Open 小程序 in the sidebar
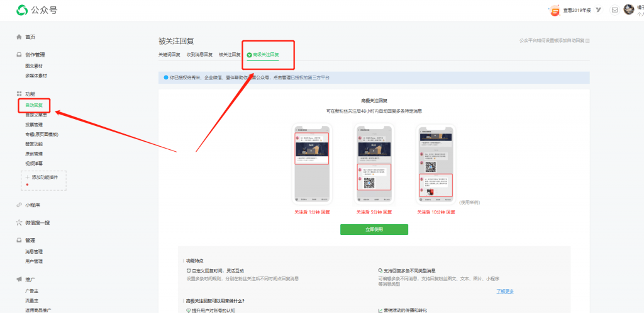Viewport: 644px width, 313px height. tap(34, 205)
